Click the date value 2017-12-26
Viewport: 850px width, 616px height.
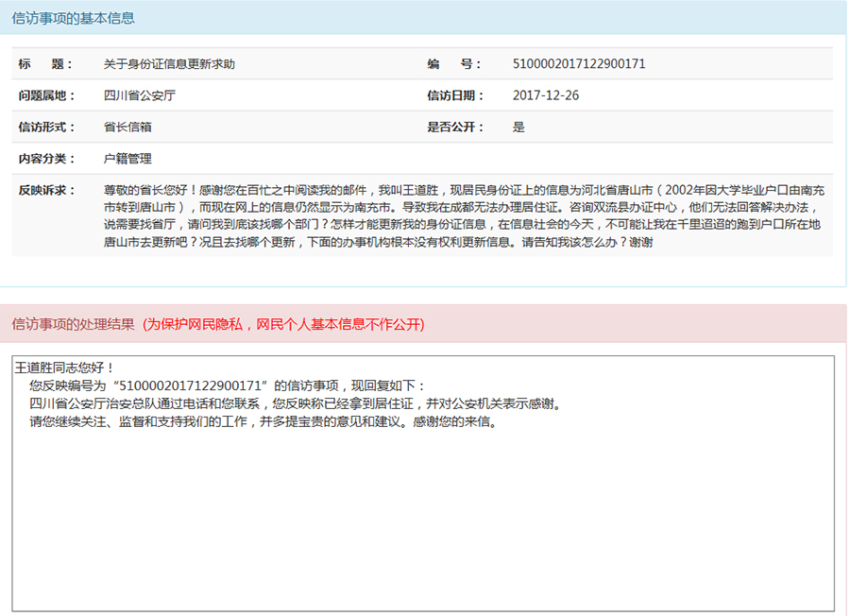[x=545, y=95]
